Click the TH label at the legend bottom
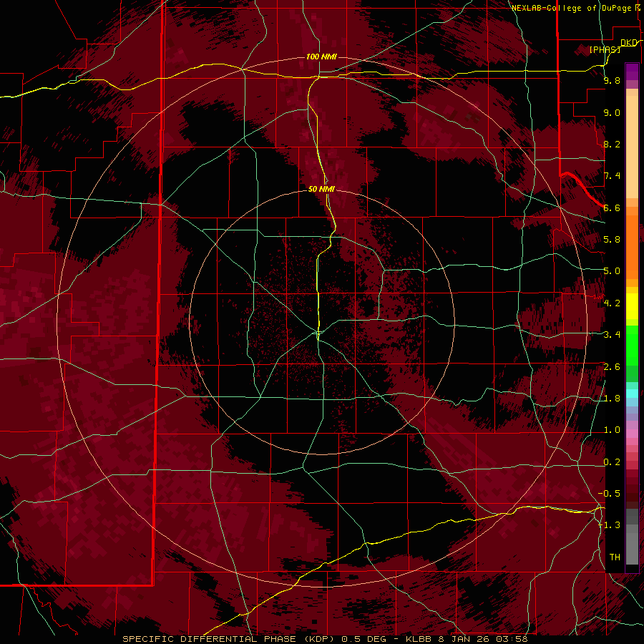This screenshot has width=644, height=644. pyautogui.click(x=615, y=557)
